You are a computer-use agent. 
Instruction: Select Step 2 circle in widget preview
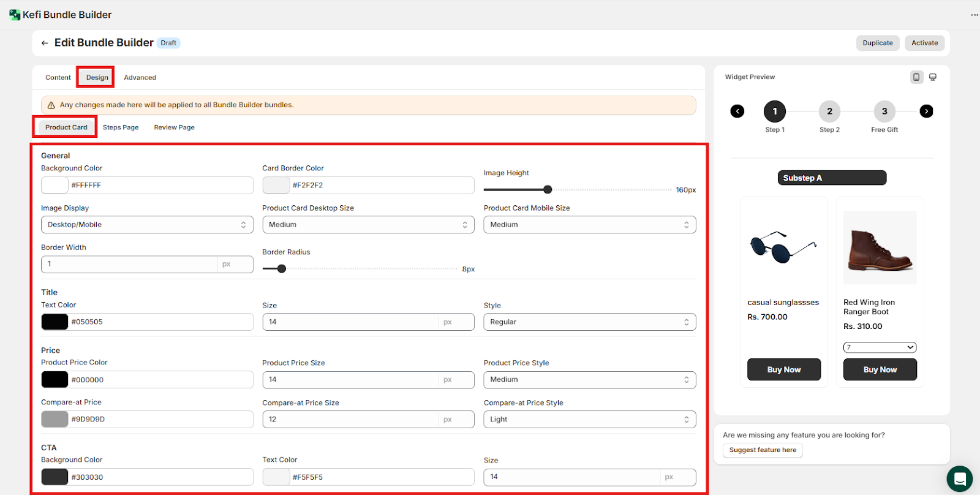[829, 111]
